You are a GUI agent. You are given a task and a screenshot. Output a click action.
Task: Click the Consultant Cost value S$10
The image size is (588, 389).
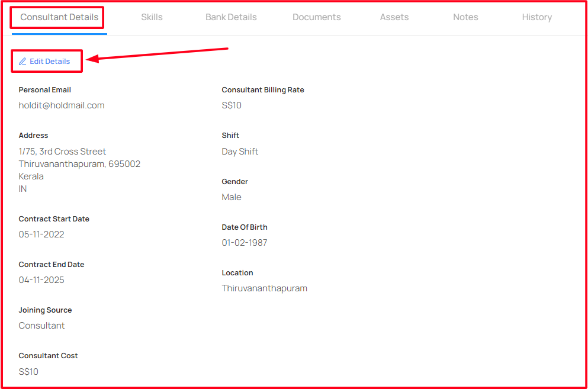click(28, 371)
